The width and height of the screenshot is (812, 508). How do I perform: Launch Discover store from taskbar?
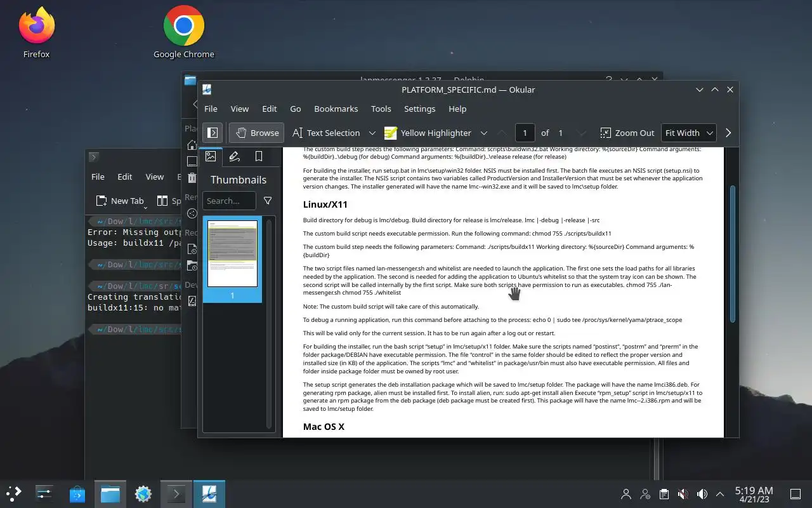[77, 493]
